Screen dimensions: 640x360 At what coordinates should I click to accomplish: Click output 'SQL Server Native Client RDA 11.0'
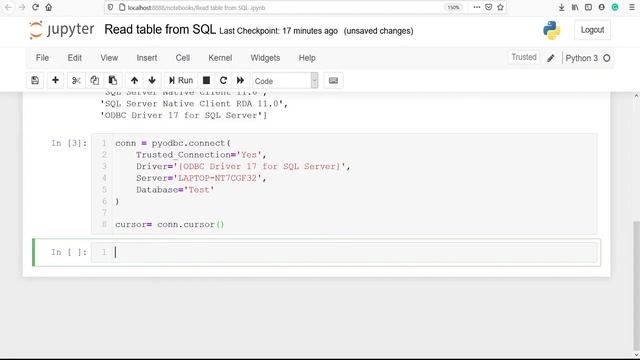point(194,104)
